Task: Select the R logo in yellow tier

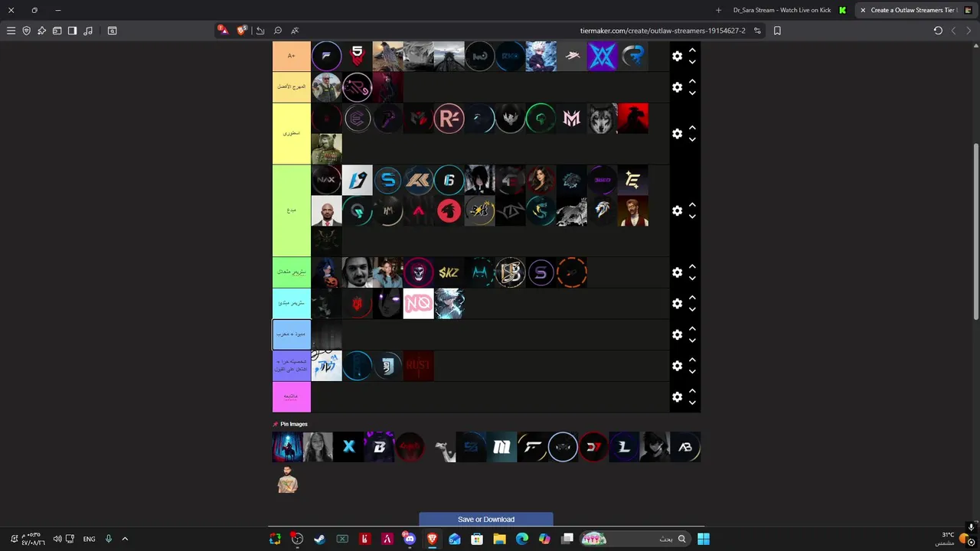Action: tap(449, 119)
